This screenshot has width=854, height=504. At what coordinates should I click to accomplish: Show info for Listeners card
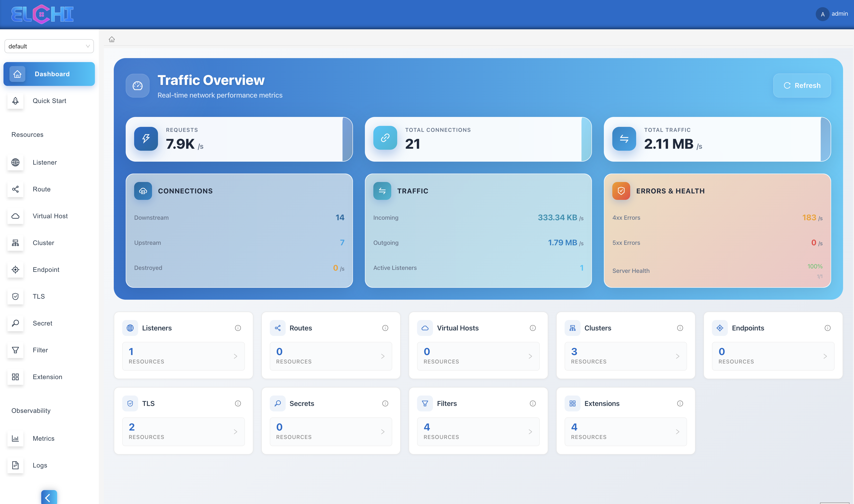(x=238, y=328)
